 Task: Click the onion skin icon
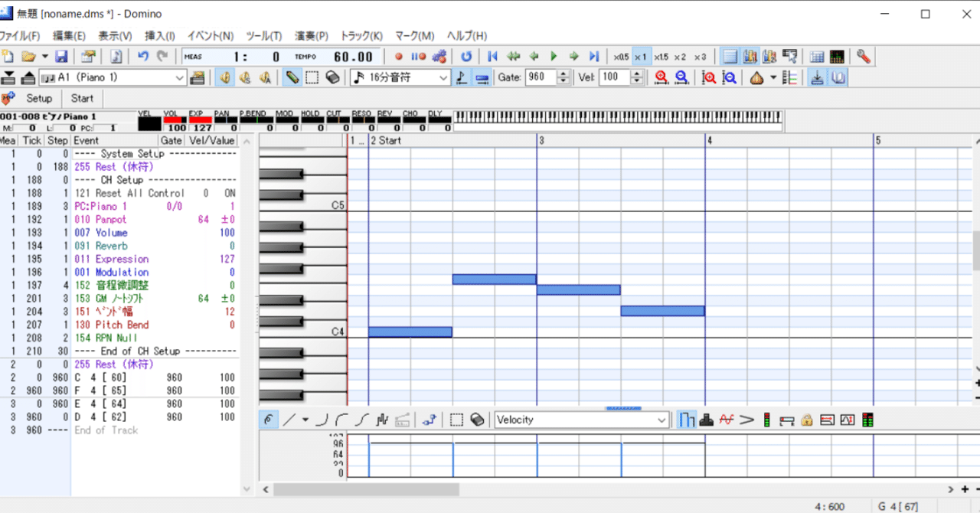click(x=757, y=77)
